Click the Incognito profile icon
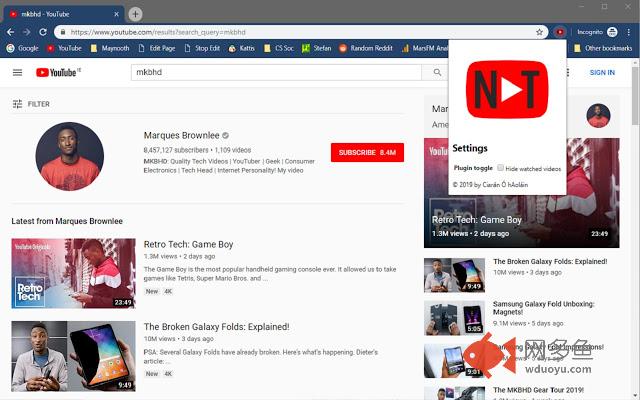 click(x=612, y=32)
